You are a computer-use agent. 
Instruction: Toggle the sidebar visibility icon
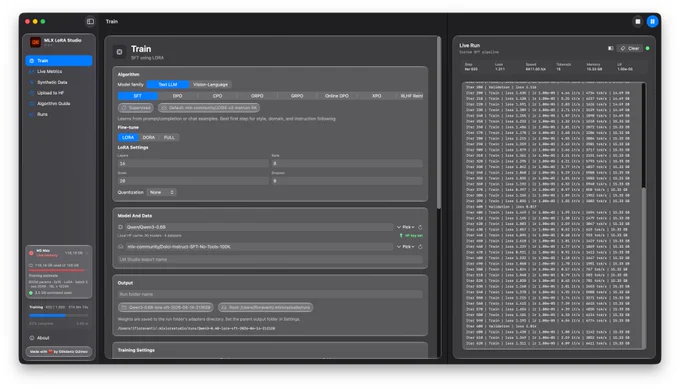[x=90, y=21]
